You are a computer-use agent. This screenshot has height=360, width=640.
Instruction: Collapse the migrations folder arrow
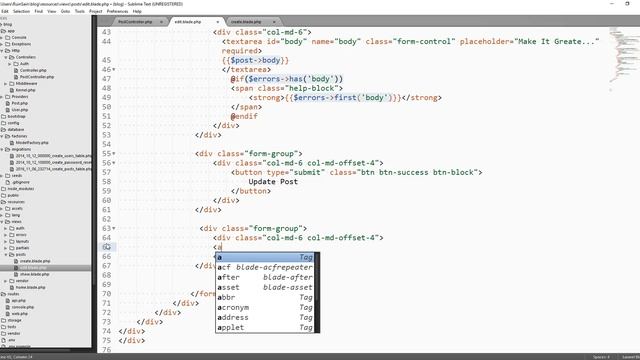2,149
